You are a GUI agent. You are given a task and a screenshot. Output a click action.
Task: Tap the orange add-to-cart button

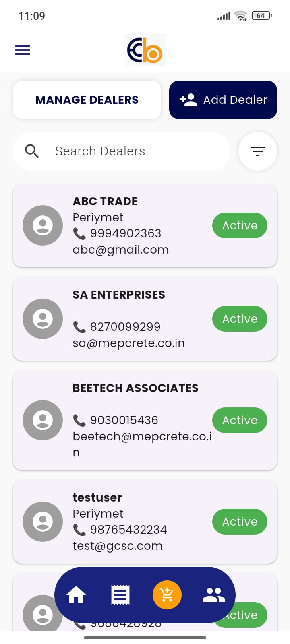pos(167,595)
